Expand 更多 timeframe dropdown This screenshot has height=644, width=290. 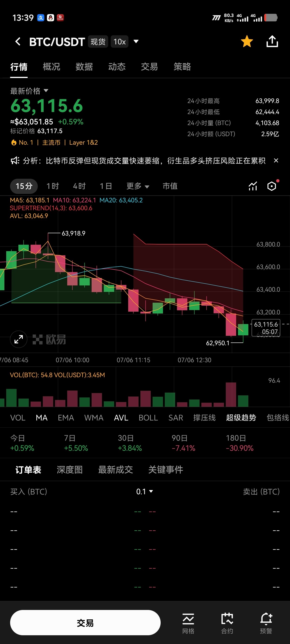[138, 186]
